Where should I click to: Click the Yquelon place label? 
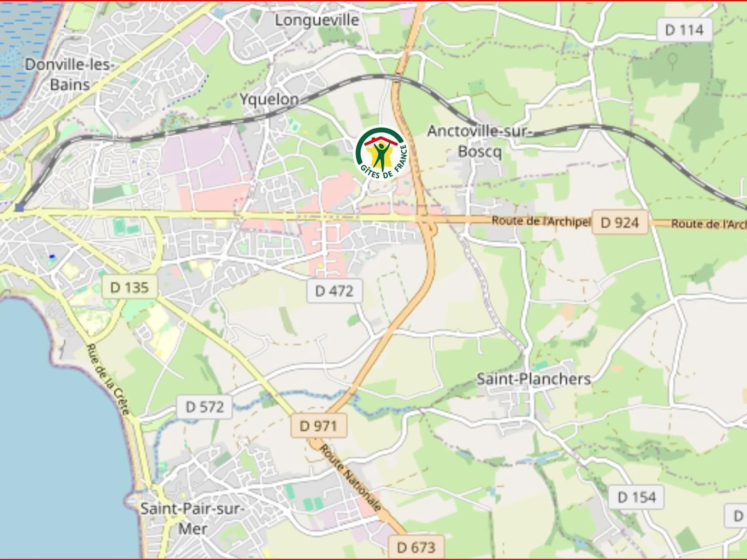pyautogui.click(x=270, y=99)
